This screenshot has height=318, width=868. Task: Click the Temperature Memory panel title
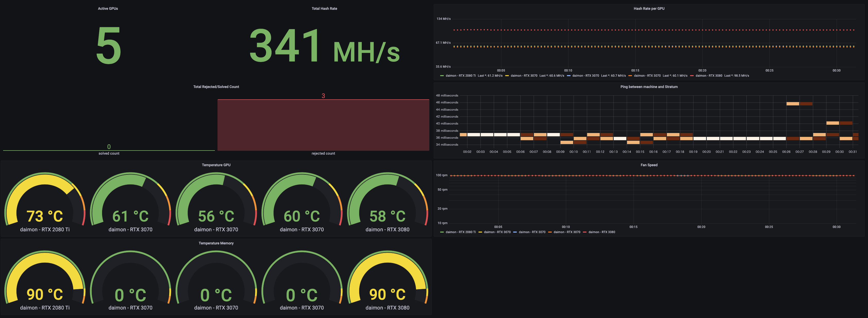(x=216, y=243)
